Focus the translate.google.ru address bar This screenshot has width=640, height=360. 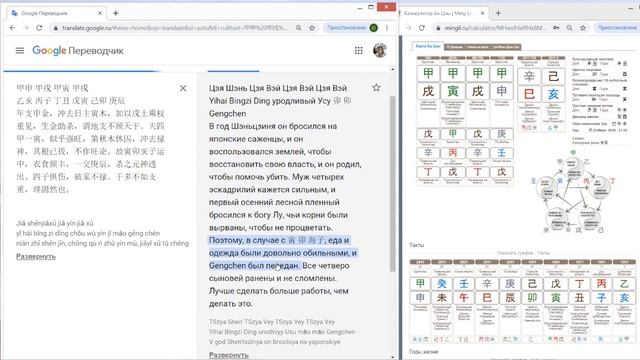(176, 28)
